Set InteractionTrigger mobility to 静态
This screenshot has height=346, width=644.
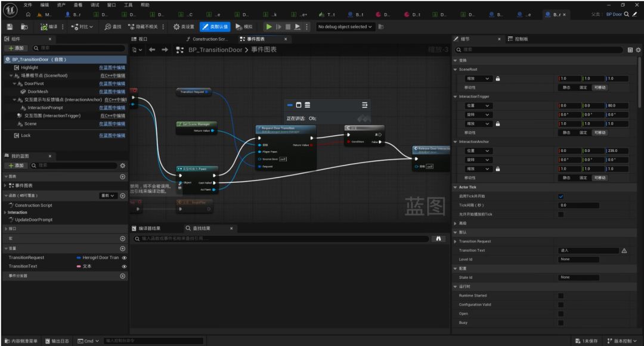[x=566, y=133]
